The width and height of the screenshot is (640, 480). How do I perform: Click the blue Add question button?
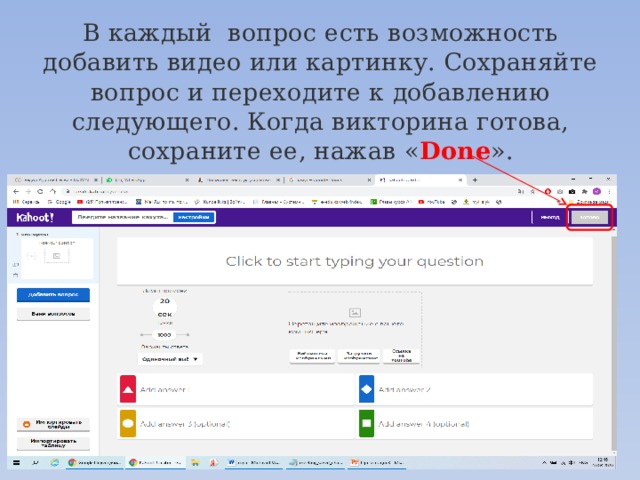[x=53, y=295]
